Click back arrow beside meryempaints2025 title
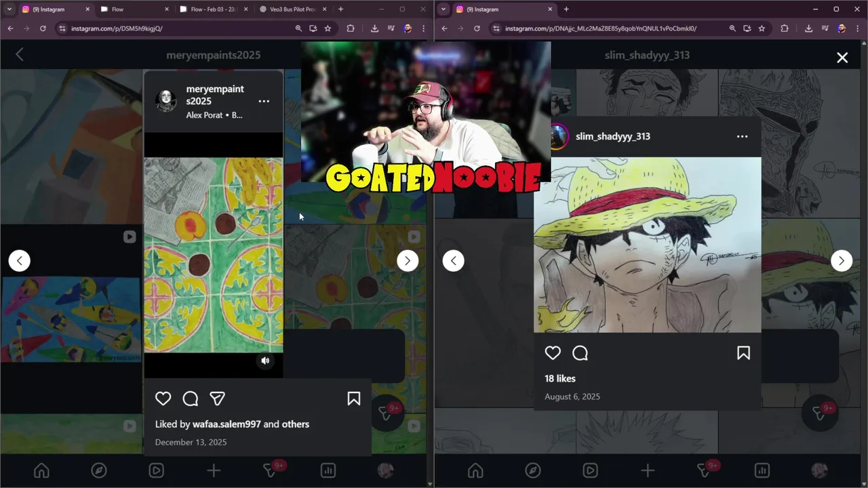868x488 pixels. coord(19,55)
